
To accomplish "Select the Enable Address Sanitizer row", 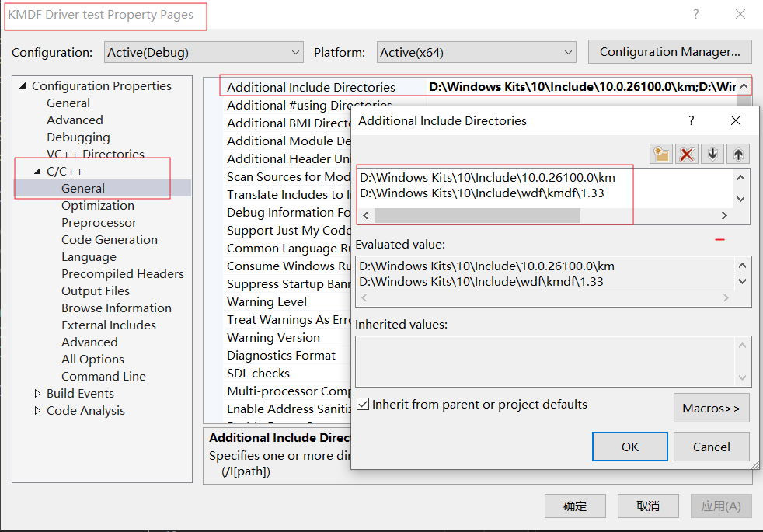I will click(288, 409).
